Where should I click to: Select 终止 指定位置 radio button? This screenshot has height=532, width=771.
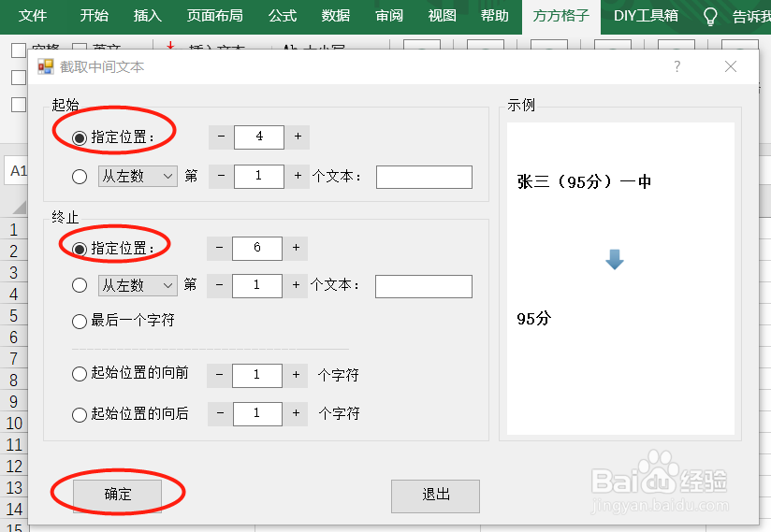tap(80, 249)
